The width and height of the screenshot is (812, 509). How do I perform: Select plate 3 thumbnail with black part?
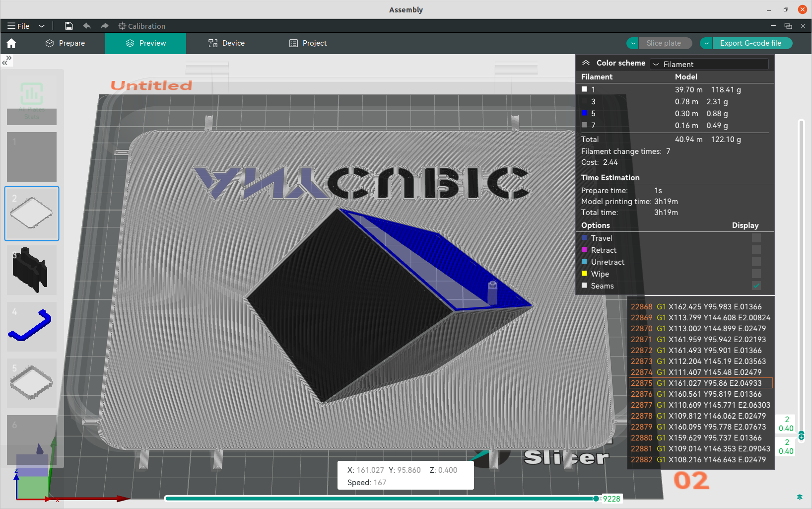click(x=32, y=270)
